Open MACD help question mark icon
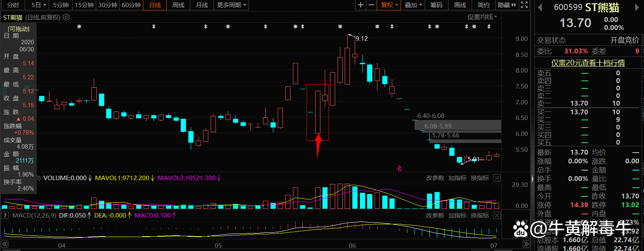 [5, 216]
